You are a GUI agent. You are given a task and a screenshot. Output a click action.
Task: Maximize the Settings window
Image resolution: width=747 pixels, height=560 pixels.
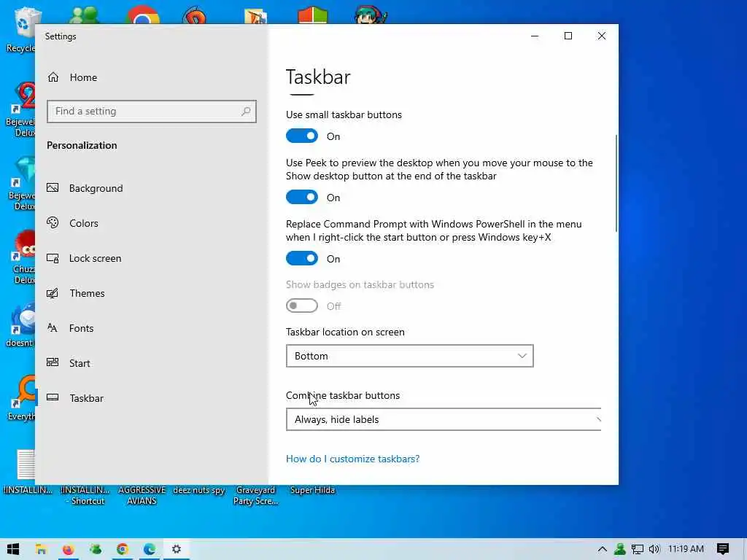point(568,36)
